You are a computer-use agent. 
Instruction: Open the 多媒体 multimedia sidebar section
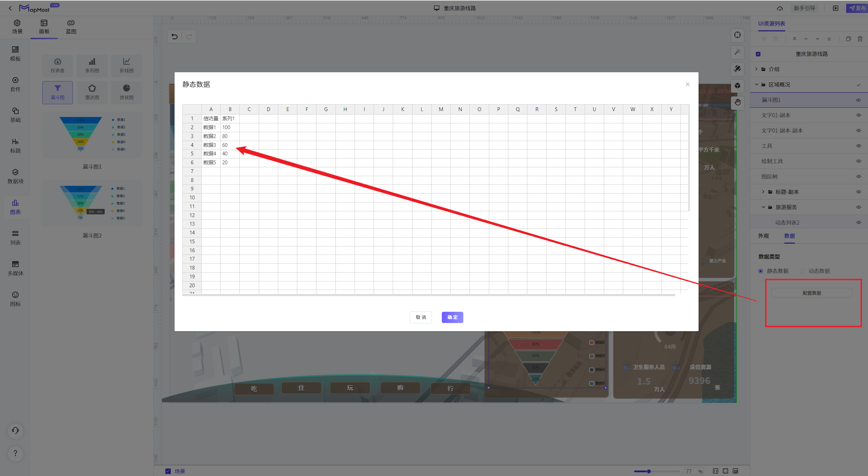point(15,268)
